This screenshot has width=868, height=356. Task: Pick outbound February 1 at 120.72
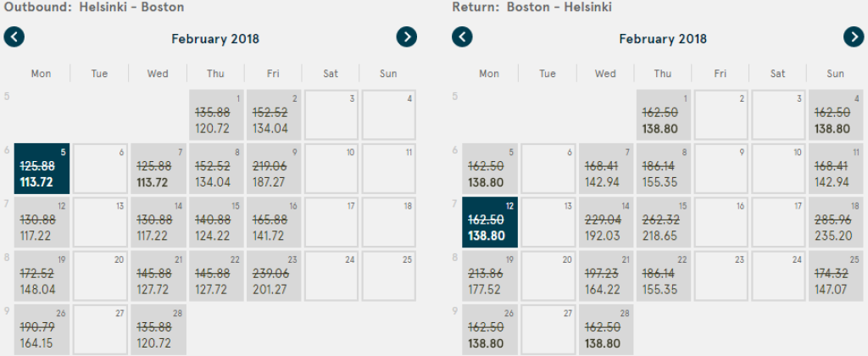coord(216,116)
